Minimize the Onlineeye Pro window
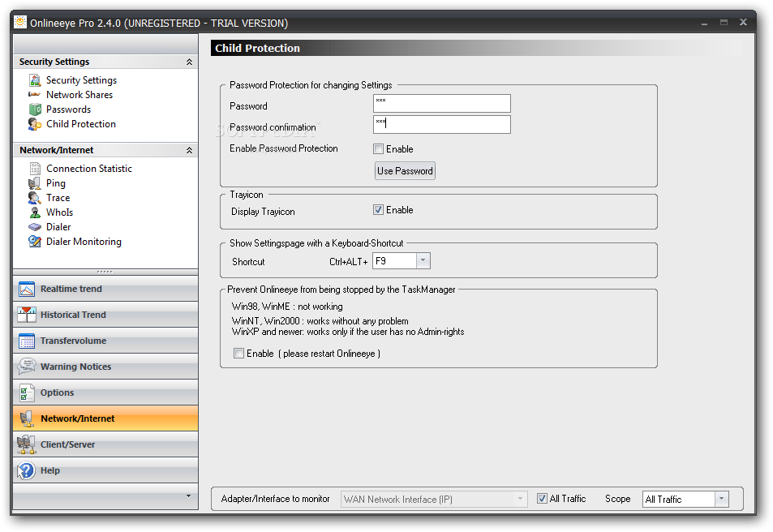The height and width of the screenshot is (532, 773). point(705,23)
